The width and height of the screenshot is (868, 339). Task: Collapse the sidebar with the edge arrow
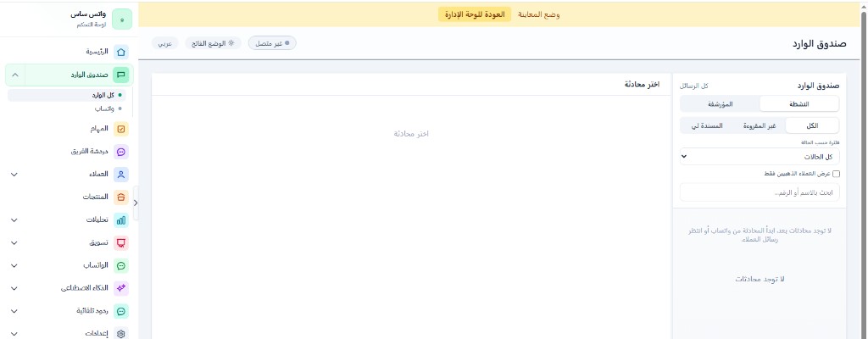(x=136, y=203)
